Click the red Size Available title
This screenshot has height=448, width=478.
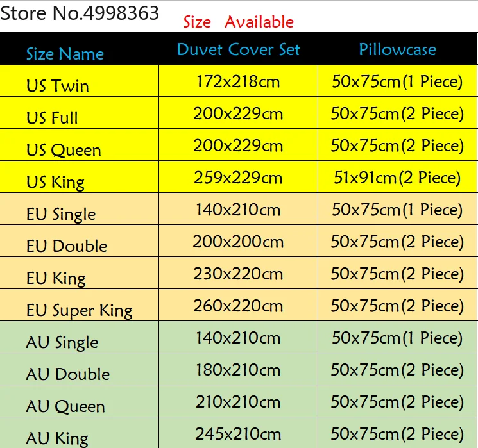238,22
